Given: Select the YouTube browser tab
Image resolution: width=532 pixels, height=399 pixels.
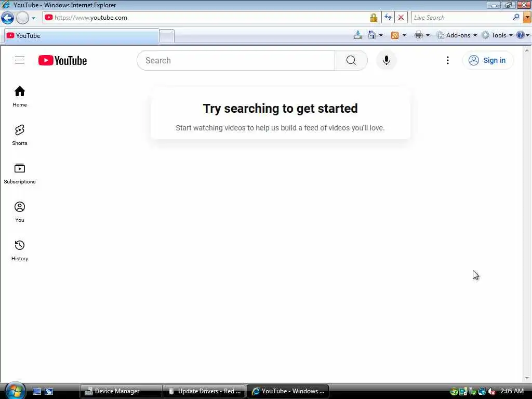Looking at the screenshot, I should pyautogui.click(x=82, y=36).
